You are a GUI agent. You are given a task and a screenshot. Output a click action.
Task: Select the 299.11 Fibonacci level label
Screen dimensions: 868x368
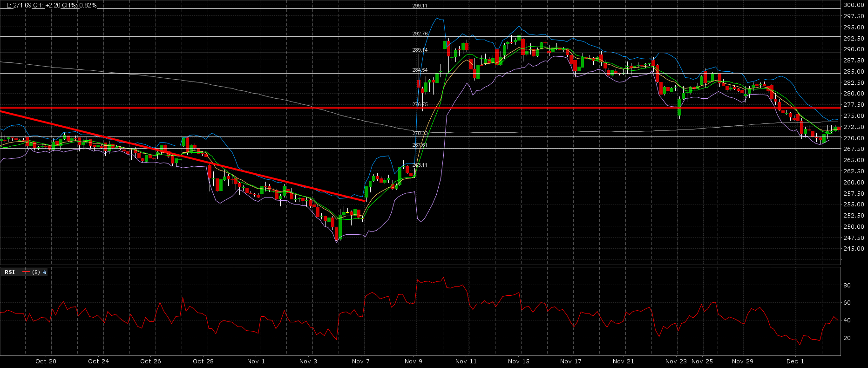coord(420,6)
